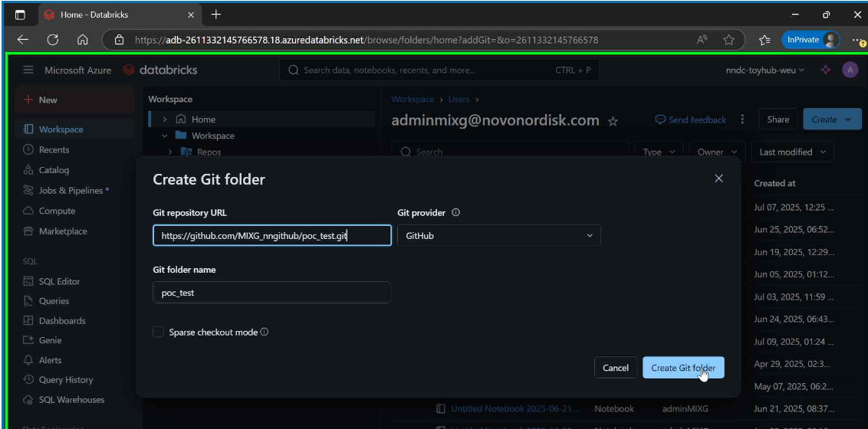
Task: Click the SQL Editor icon
Action: click(28, 281)
